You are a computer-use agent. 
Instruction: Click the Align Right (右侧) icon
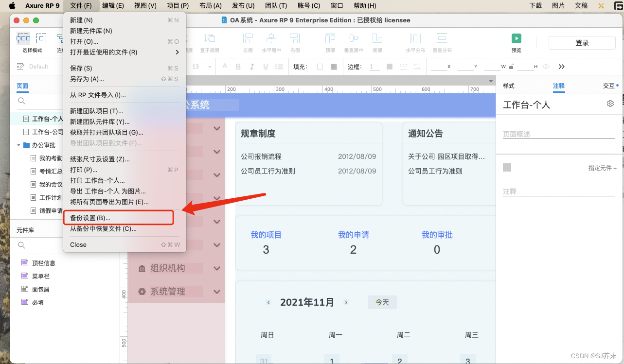click(x=295, y=38)
